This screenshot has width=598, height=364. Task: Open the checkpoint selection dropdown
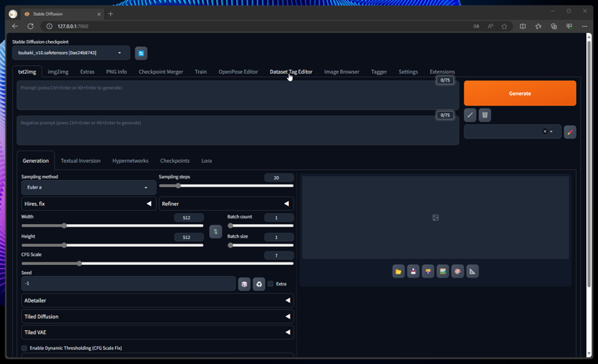pos(71,53)
